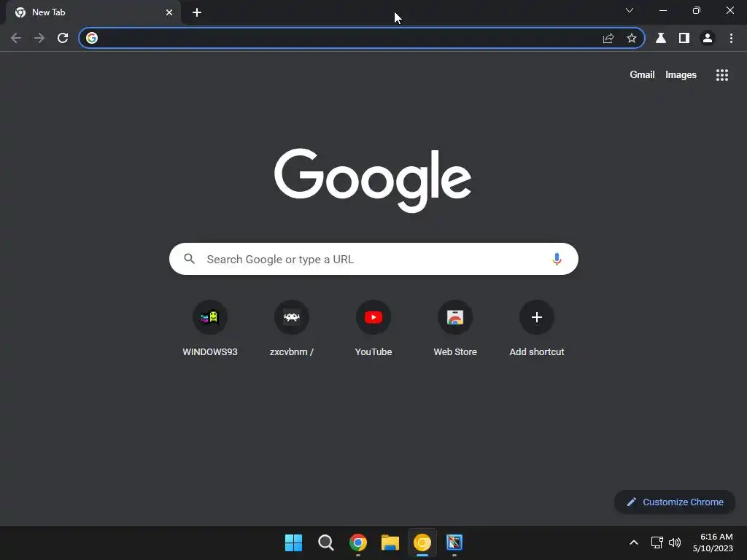
Task: Open Chrome Labs flask icon
Action: [661, 38]
